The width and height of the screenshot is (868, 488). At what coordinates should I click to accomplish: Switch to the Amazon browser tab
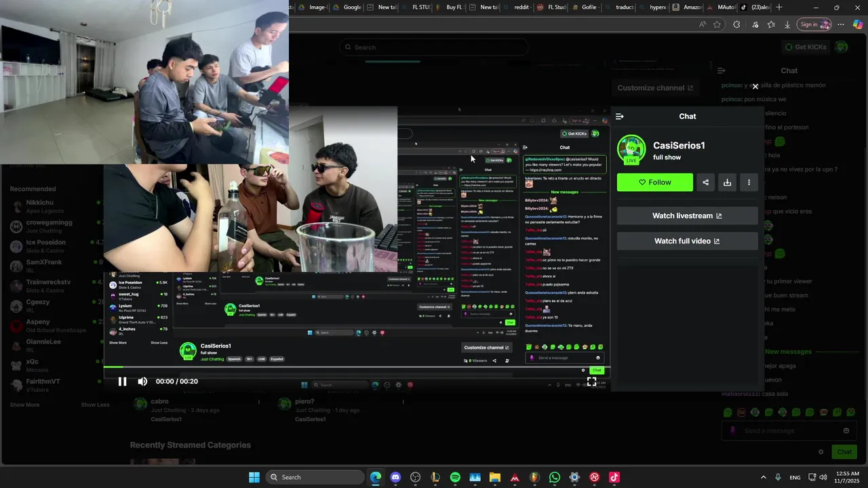[x=685, y=7]
